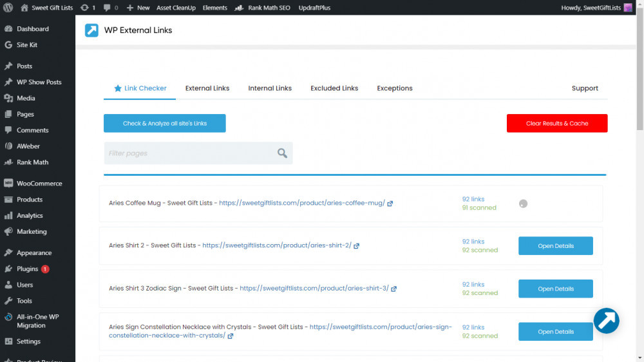Open Rank Math SEO chart icon
Screen dimensions: 644x362
pyautogui.click(x=239, y=7)
